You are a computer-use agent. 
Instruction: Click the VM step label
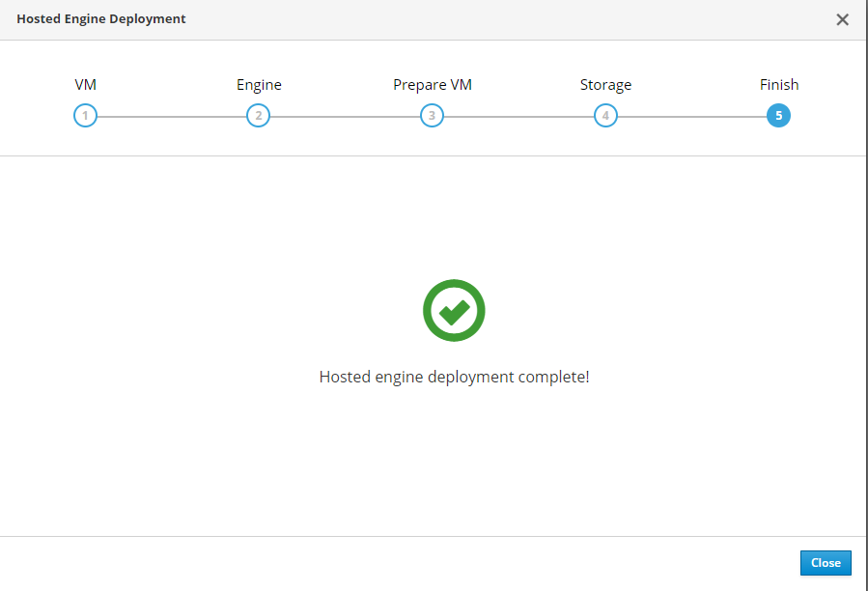[85, 85]
